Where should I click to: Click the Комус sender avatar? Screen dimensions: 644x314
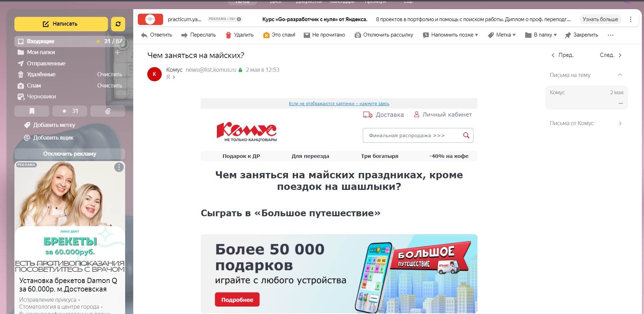point(154,74)
